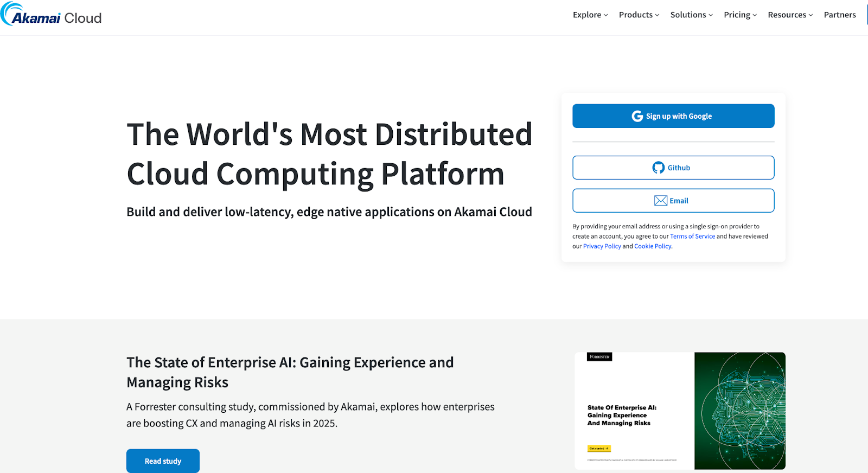Open the Terms of Service link

pyautogui.click(x=692, y=237)
